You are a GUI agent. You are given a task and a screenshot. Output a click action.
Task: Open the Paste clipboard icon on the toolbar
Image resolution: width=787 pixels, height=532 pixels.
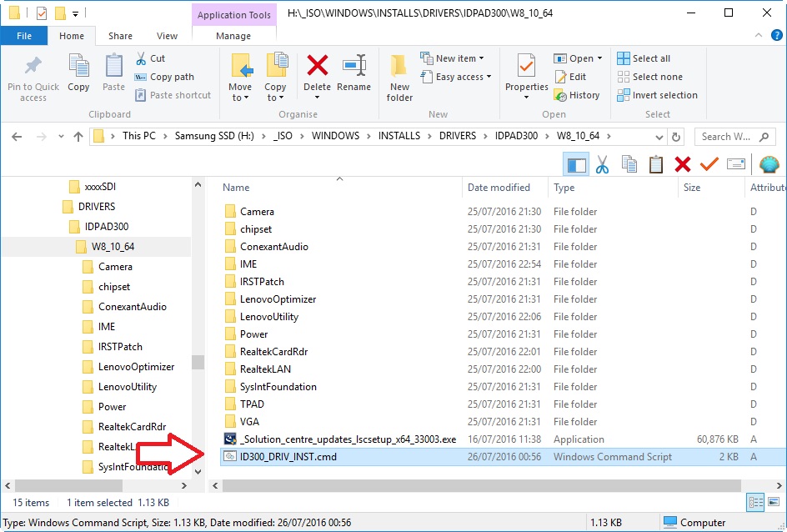tap(657, 163)
